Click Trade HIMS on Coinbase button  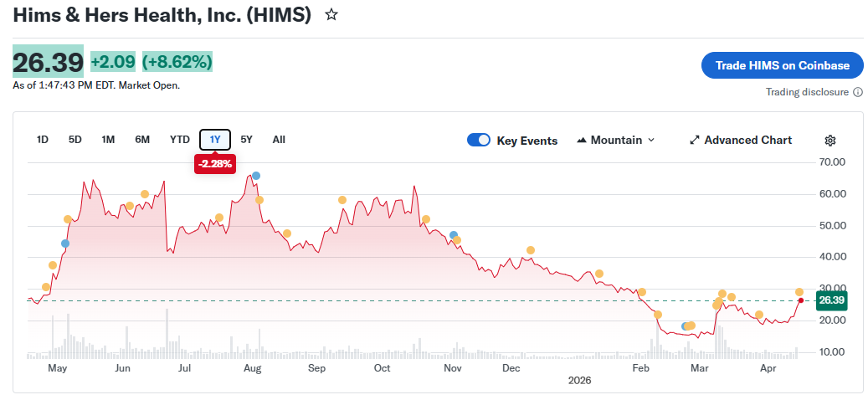[x=782, y=66]
